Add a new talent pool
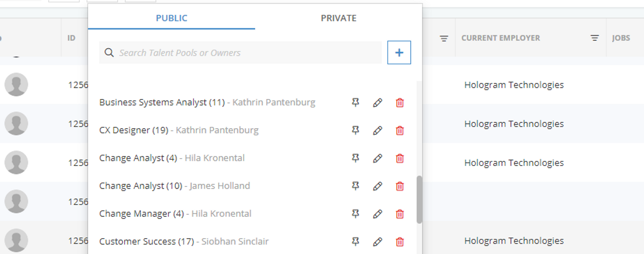Screen dimensions: 644x254 pos(399,53)
